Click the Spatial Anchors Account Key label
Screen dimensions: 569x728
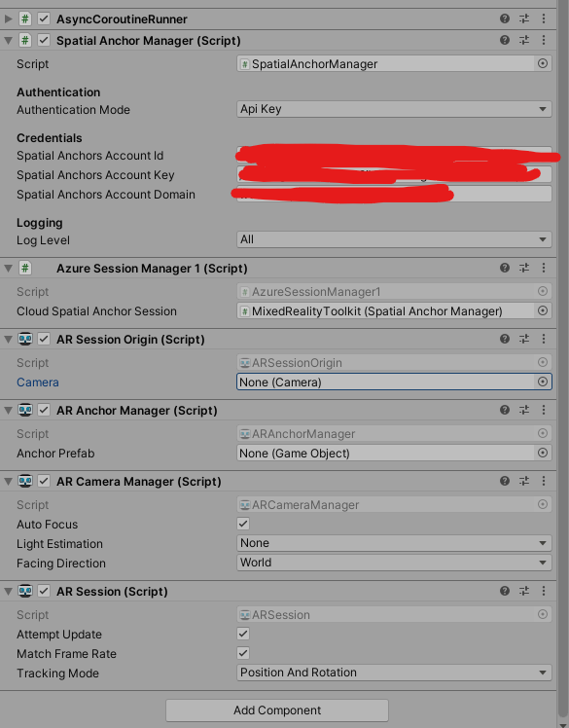tap(95, 174)
